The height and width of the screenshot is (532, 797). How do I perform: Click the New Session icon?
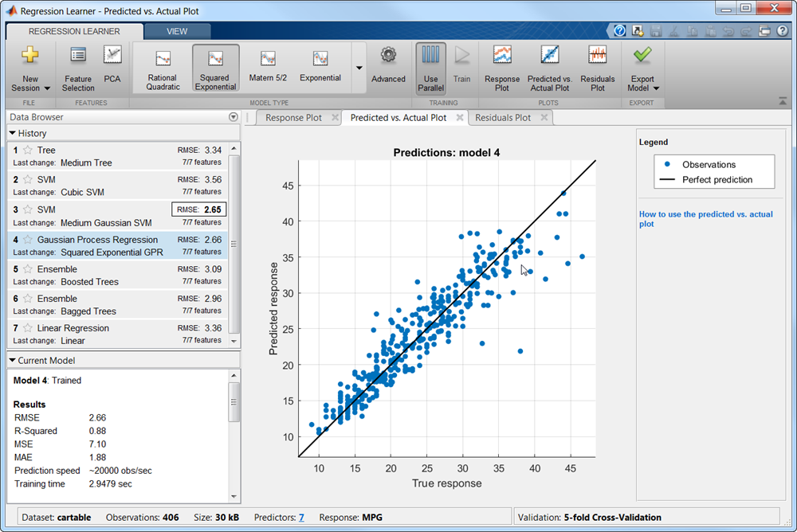click(29, 57)
